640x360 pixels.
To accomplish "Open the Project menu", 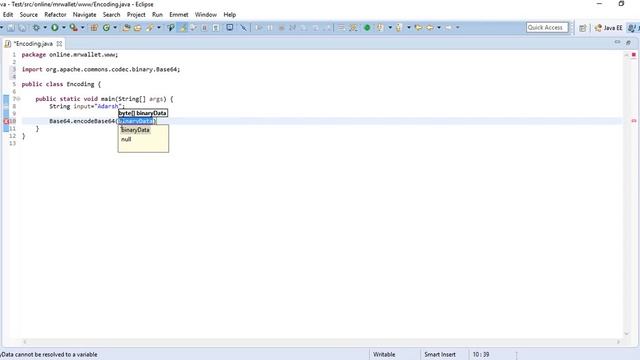I will pyautogui.click(x=136, y=15).
